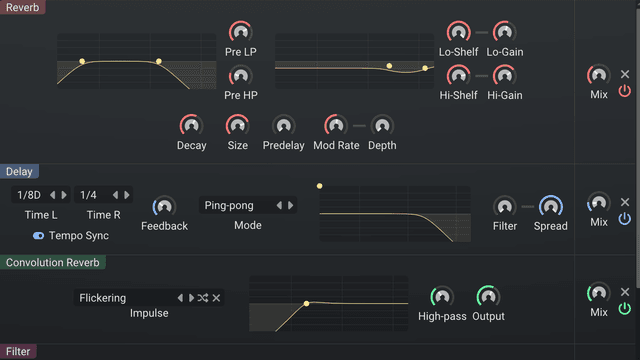Remove the Delay effect with X
The image size is (640, 360).
625,202
